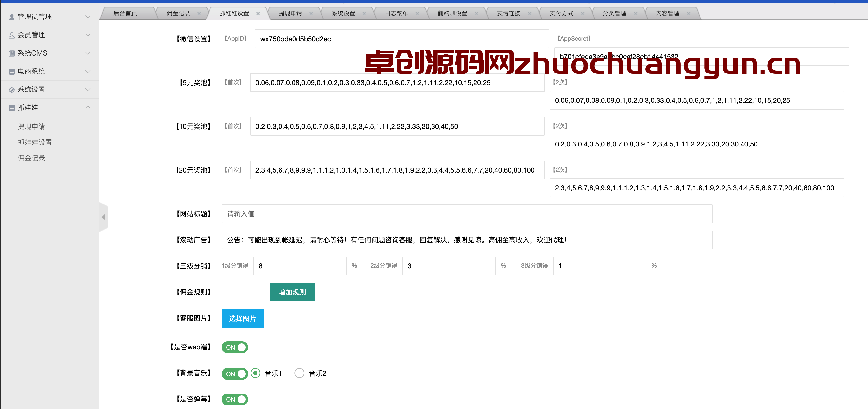Click the AppSecret input field
Image resolution: width=868 pixels, height=409 pixels.
701,57
